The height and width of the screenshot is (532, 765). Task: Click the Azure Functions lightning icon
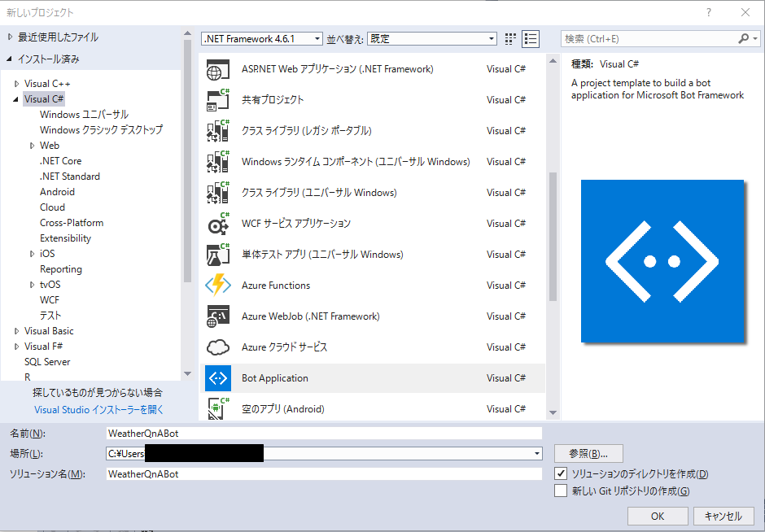[x=217, y=286]
